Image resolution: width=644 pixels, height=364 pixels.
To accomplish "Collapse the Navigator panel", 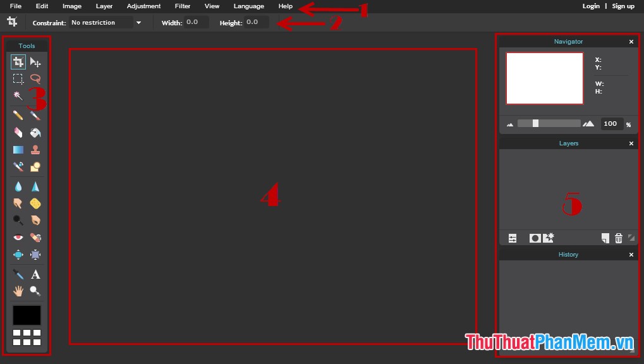I will tap(631, 41).
